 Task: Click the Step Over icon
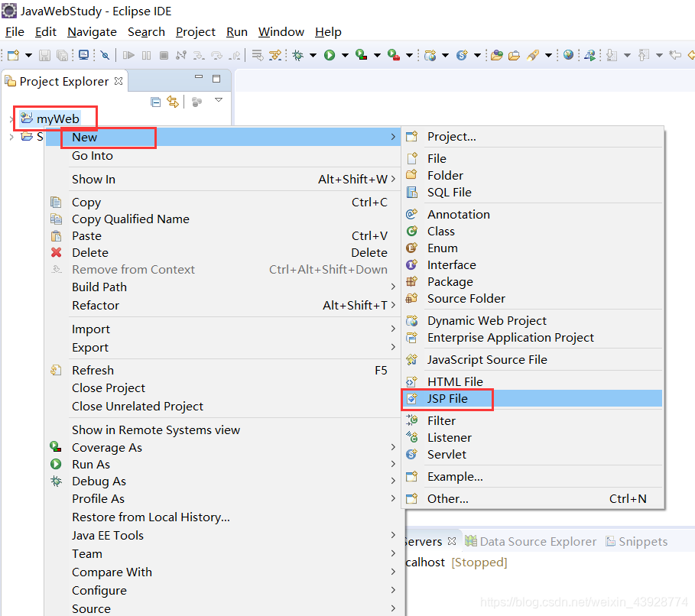[x=216, y=55]
